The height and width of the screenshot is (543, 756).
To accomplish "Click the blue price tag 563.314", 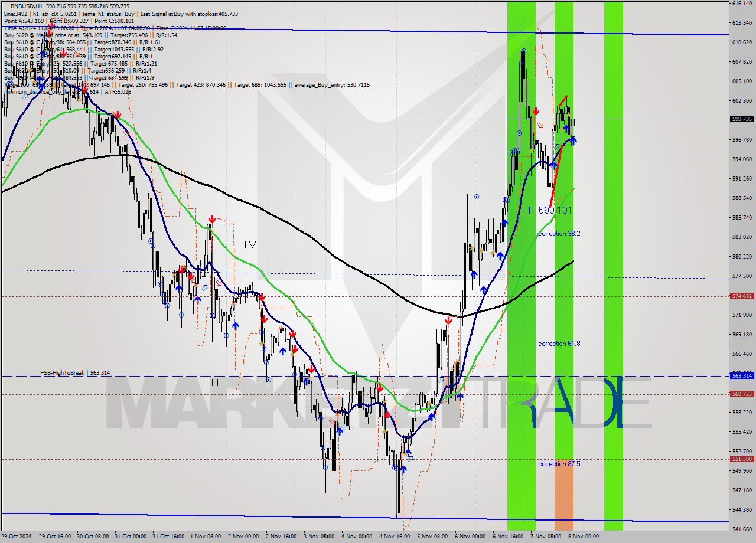I will [742, 375].
